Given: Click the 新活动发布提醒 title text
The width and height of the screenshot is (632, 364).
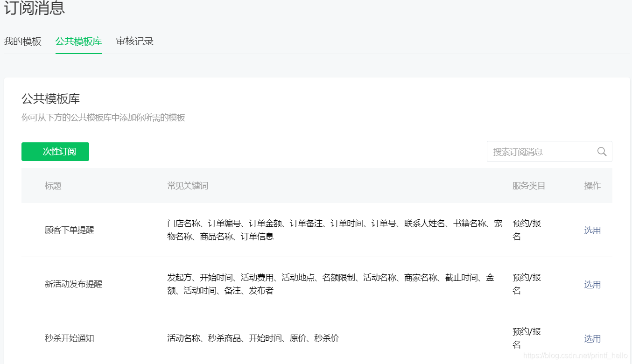Looking at the screenshot, I should (x=73, y=284).
